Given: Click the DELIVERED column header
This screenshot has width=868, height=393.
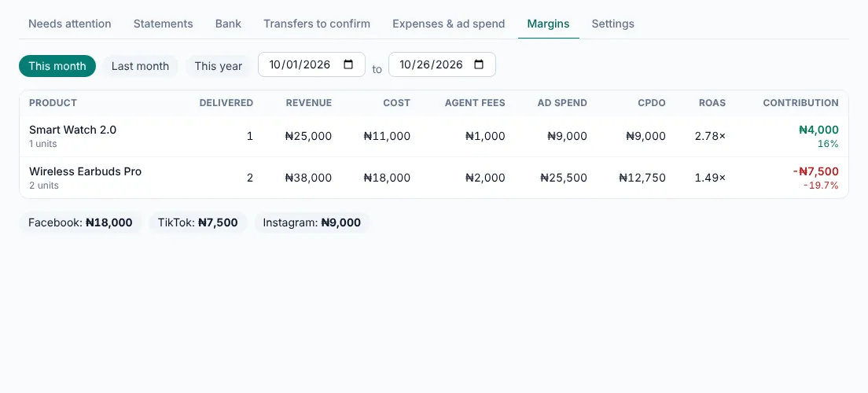Looking at the screenshot, I should (x=226, y=103).
